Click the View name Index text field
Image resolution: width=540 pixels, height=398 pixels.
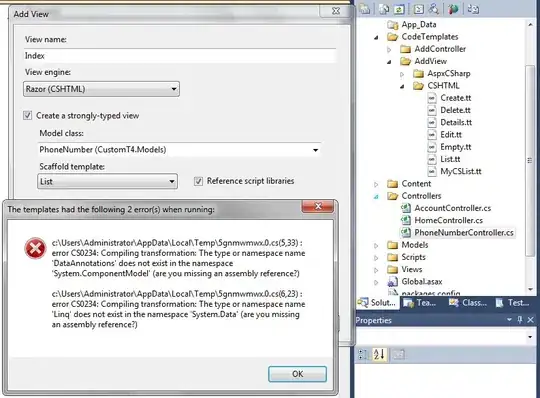180,56
